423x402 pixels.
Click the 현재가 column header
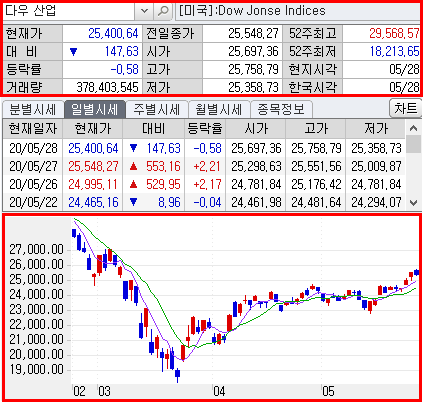pos(93,128)
